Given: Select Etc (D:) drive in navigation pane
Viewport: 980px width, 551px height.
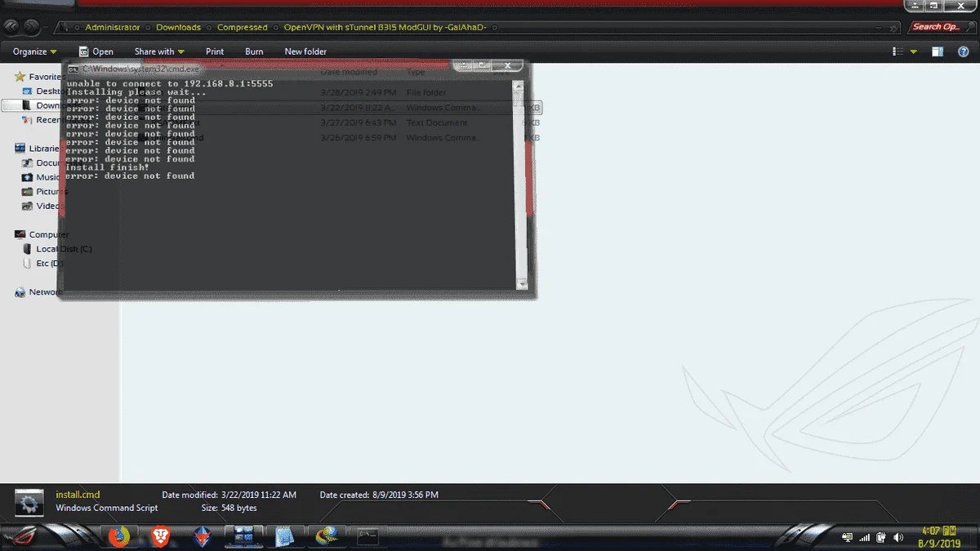Looking at the screenshot, I should (43, 264).
